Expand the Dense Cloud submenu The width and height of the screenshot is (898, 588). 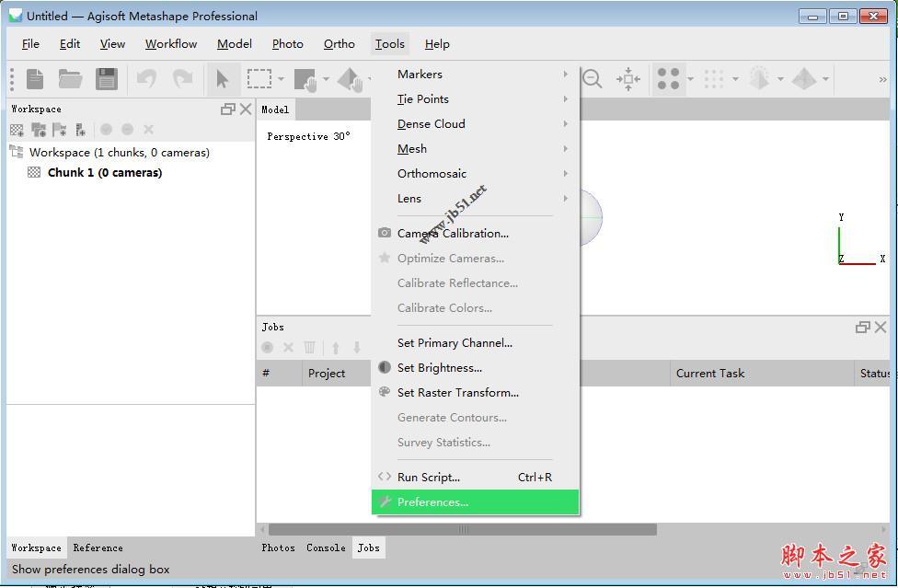(476, 123)
